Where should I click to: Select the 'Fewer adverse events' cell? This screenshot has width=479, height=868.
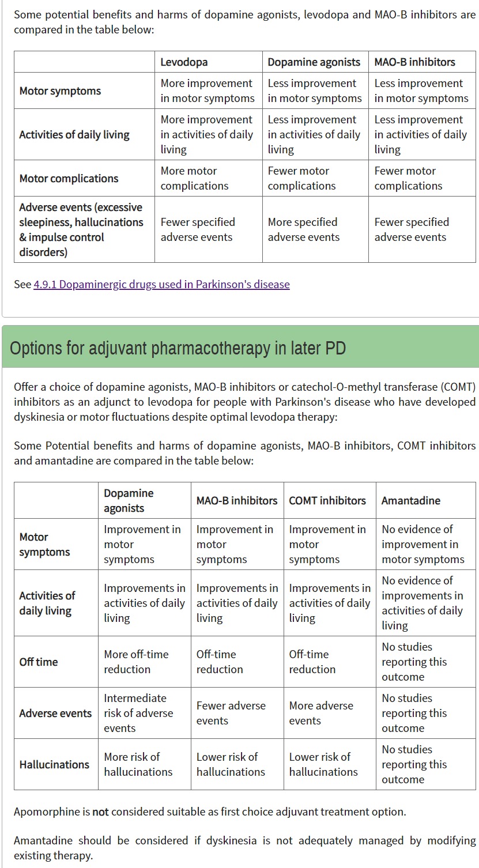pos(231,713)
